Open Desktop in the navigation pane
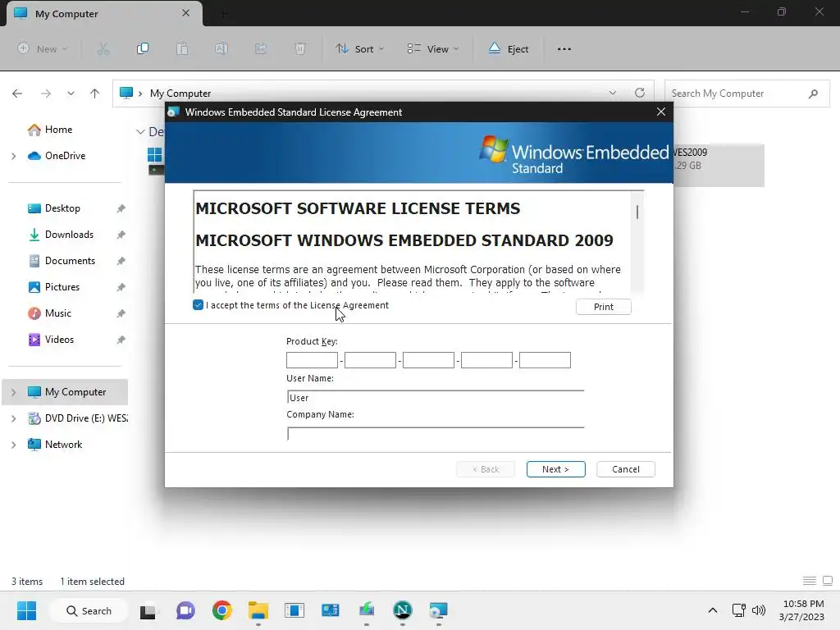Screen dimensions: 840x630 54,208
